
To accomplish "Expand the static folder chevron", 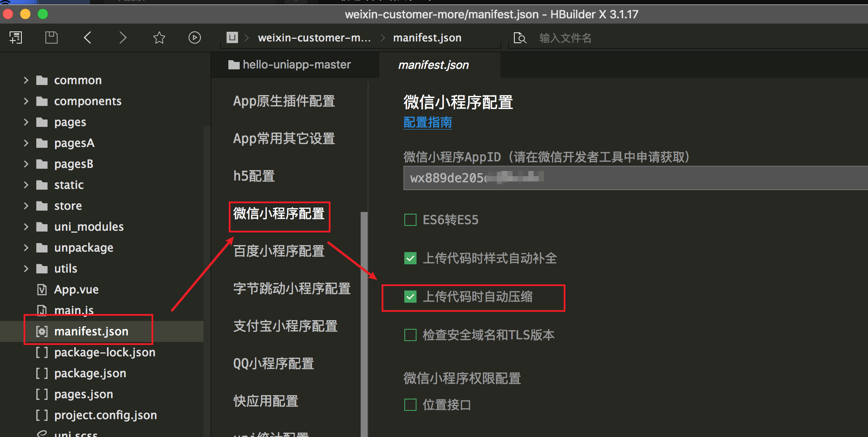I will (x=26, y=185).
